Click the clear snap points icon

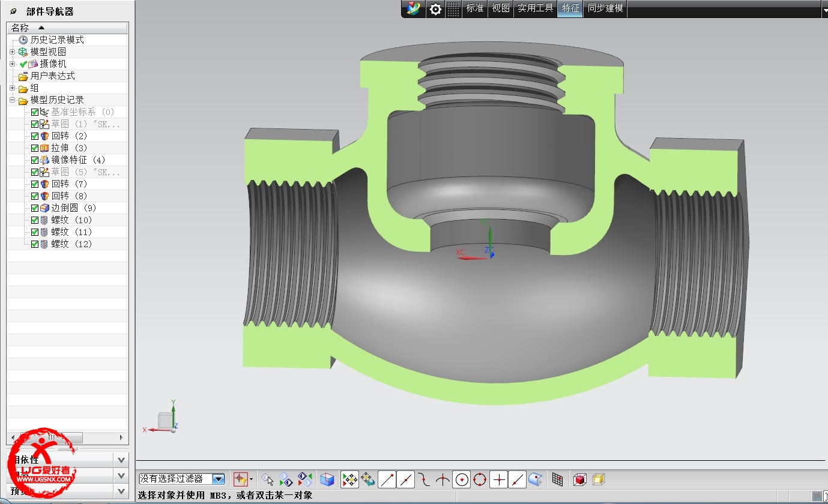[x=367, y=479]
